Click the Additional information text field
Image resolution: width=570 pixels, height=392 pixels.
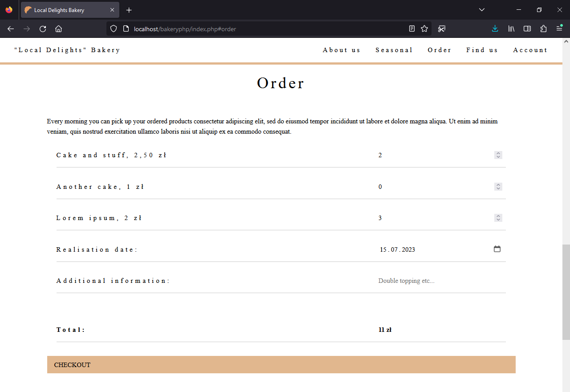pos(440,281)
